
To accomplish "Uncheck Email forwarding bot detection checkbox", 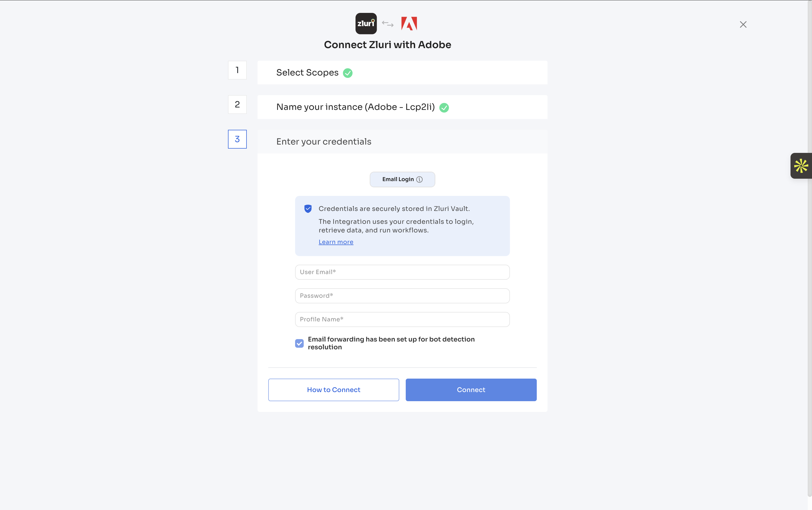I will click(299, 343).
